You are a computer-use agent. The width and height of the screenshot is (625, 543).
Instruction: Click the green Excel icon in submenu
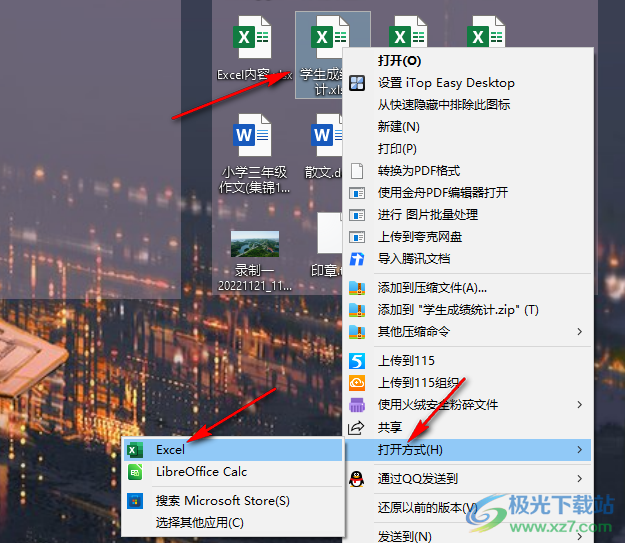pos(135,450)
